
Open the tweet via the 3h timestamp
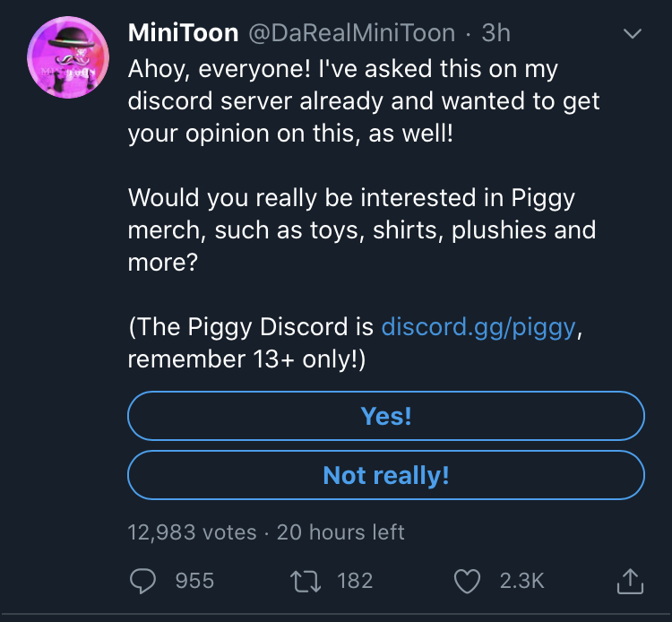(x=496, y=33)
